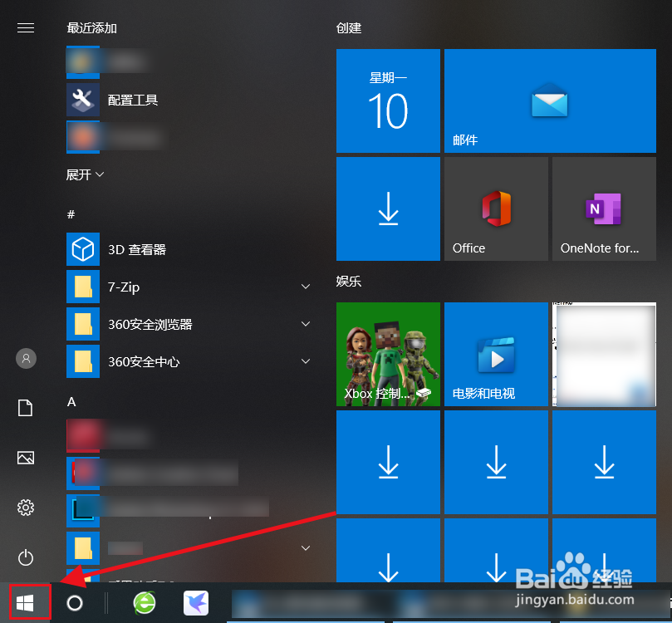672x623 pixels.
Task: Open the 邮件 mail tile
Action: pyautogui.click(x=550, y=101)
